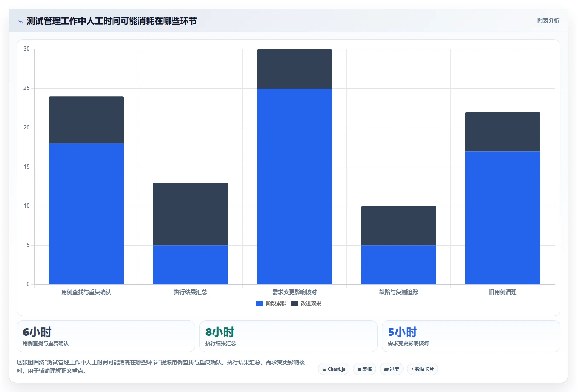Screen dimensions: 577x392
Task: Click the blue bar segment for 旧用例清理
Action: click(503, 217)
